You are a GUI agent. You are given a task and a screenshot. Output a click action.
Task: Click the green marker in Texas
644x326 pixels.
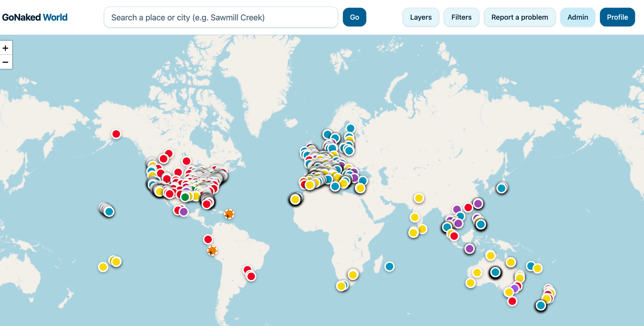point(185,197)
